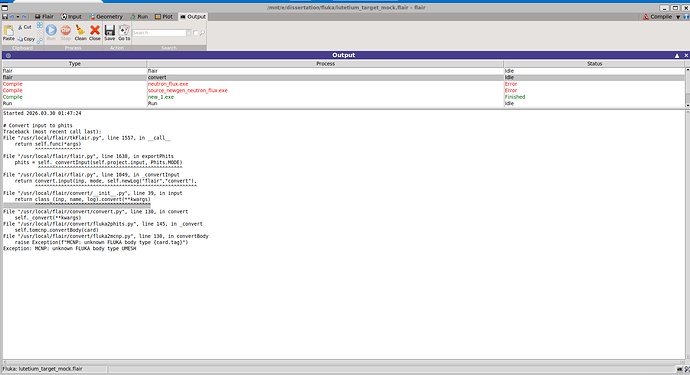
Task: Select the flair convert process row
Action: 343,77
